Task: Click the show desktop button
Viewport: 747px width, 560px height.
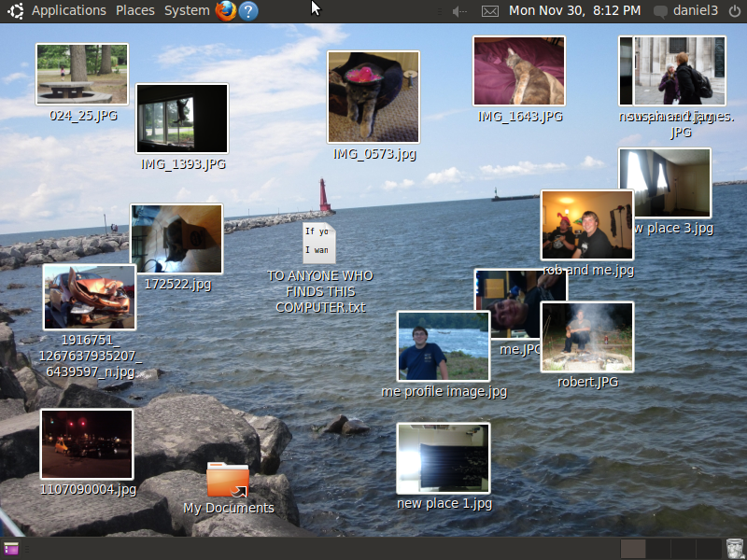Action: point(11,549)
